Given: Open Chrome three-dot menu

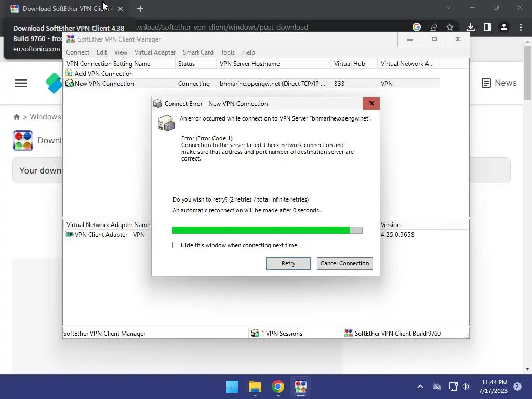Looking at the screenshot, I should pos(521,27).
